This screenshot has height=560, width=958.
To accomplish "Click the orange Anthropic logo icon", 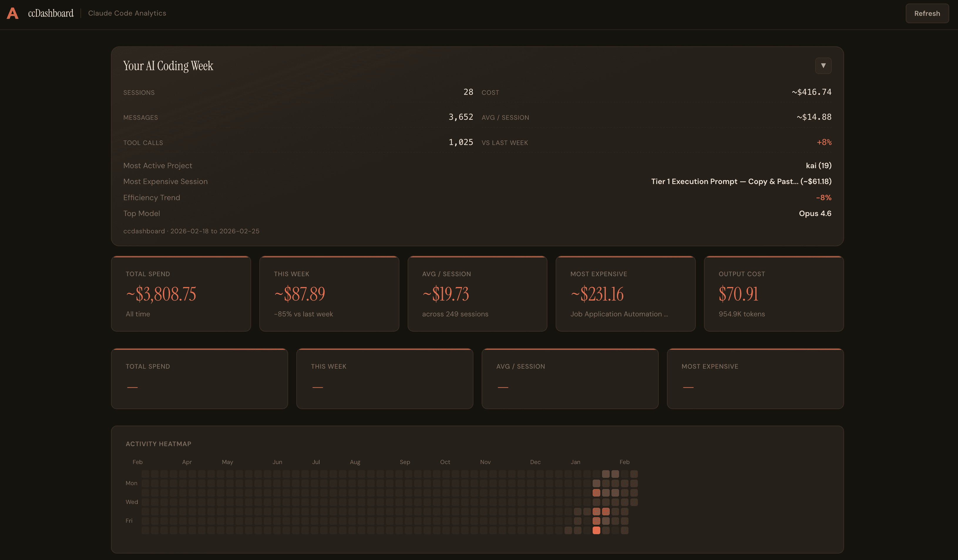I will click(13, 13).
